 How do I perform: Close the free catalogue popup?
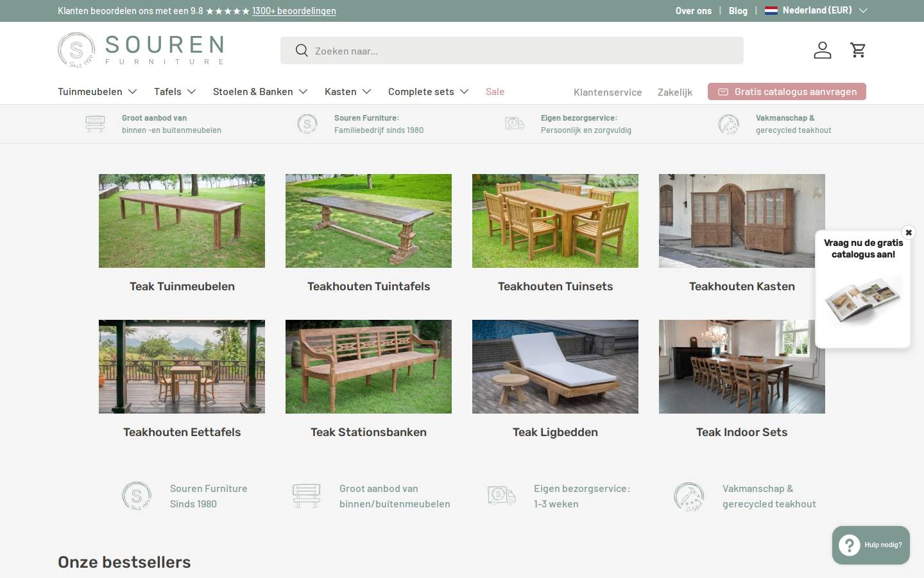[x=908, y=232]
